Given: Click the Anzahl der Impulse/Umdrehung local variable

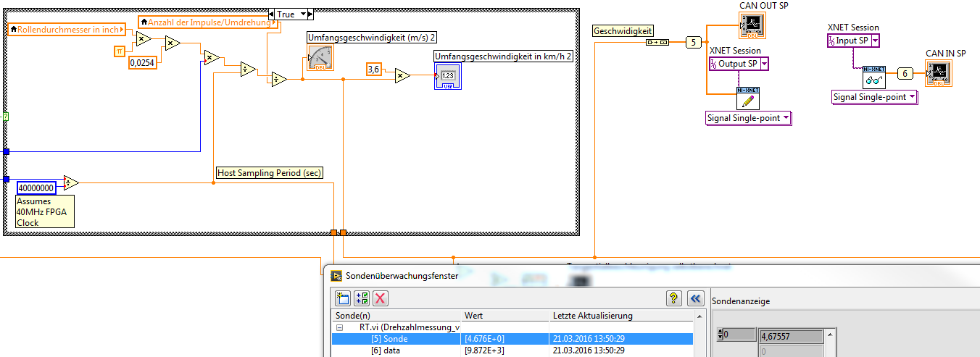Looking at the screenshot, I should coord(209,22).
